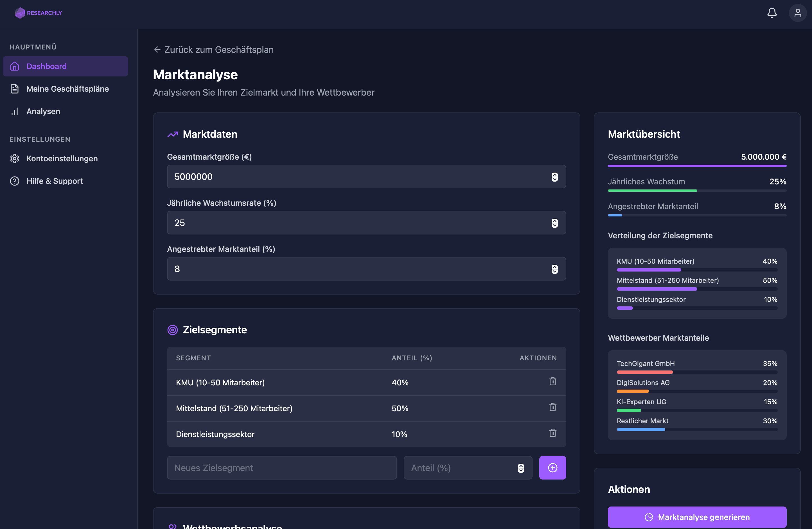The width and height of the screenshot is (812, 529).
Task: Click the Angestrebter Marktanteil blue progress bar
Action: (x=615, y=215)
